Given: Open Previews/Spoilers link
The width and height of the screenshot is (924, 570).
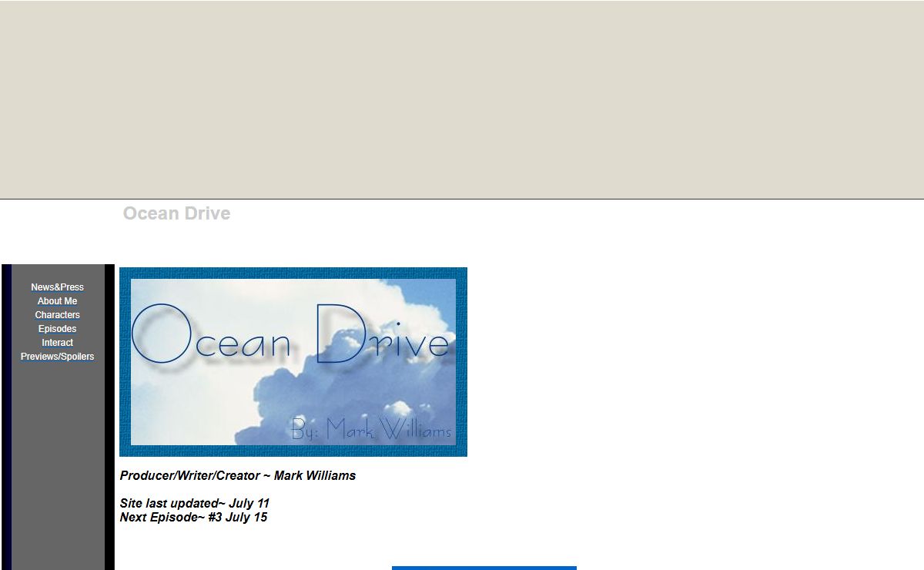Looking at the screenshot, I should click(x=57, y=357).
